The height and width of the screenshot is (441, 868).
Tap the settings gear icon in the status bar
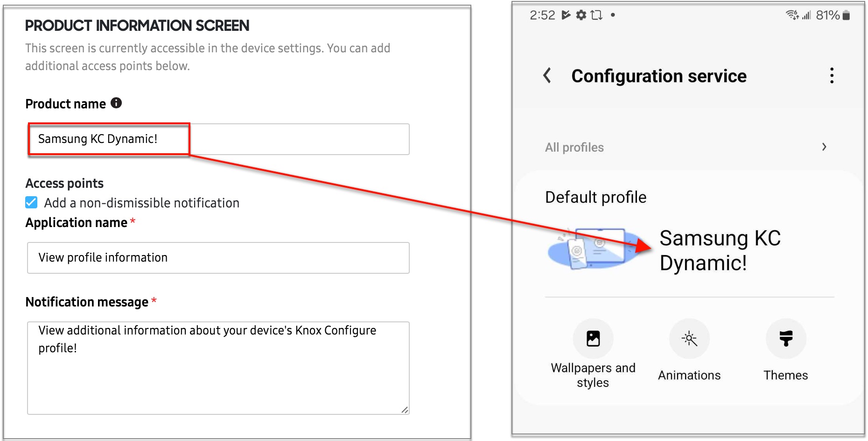pos(581,14)
